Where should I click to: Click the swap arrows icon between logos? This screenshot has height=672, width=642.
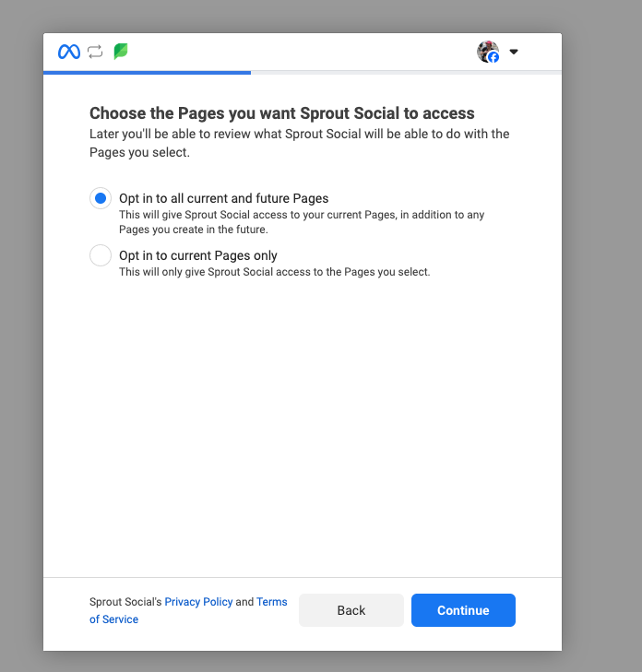pos(95,52)
